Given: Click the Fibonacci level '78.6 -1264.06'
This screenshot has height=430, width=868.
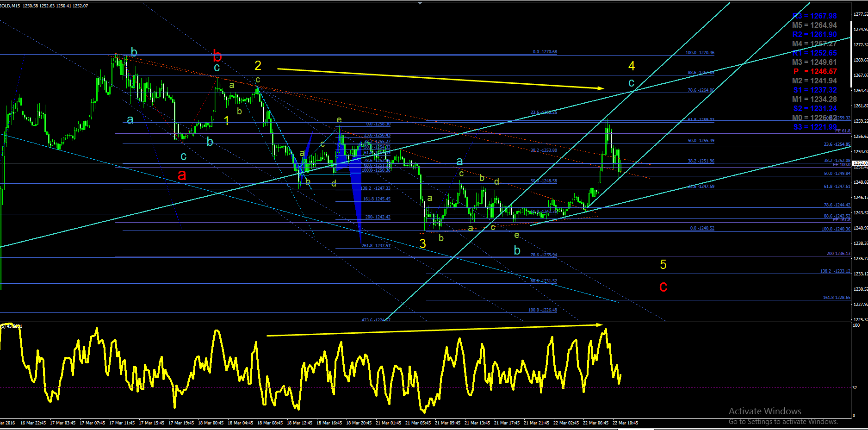Looking at the screenshot, I should [x=701, y=90].
